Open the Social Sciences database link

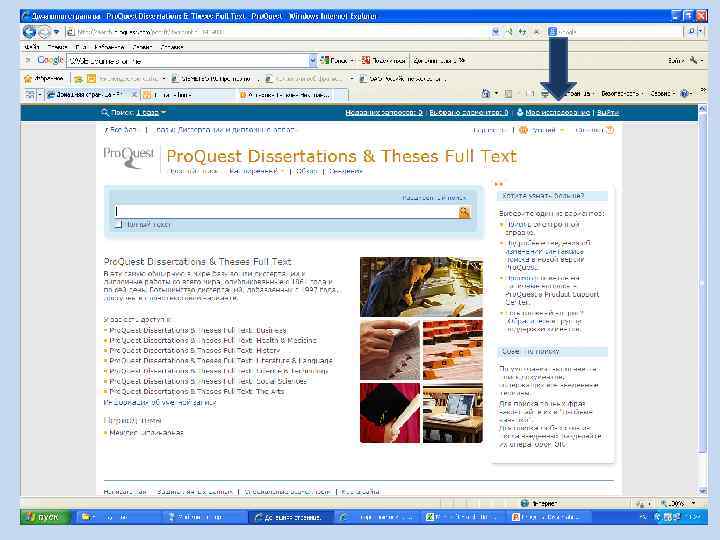click(x=208, y=381)
